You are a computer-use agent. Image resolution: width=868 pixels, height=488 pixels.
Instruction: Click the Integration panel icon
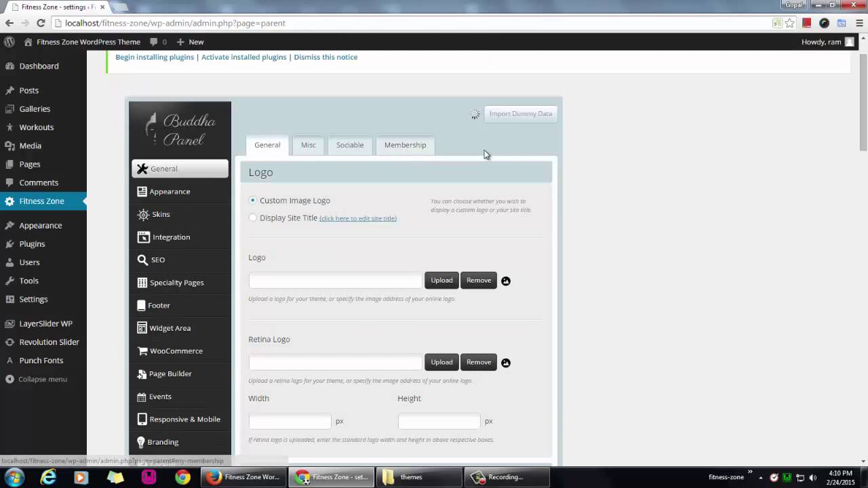[143, 237]
